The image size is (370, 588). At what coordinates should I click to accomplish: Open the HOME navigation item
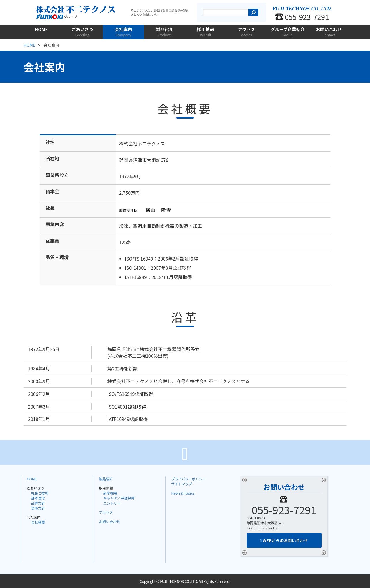click(x=41, y=32)
